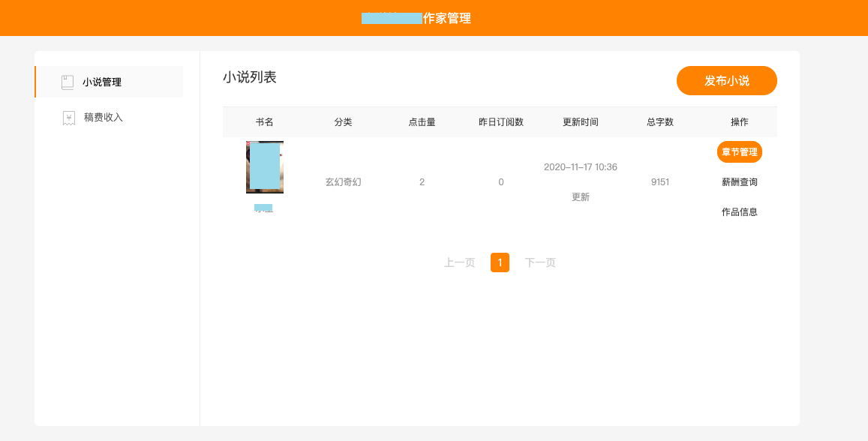Click the receipt icon beside 稿费收入
The height and width of the screenshot is (441, 868).
(x=69, y=118)
